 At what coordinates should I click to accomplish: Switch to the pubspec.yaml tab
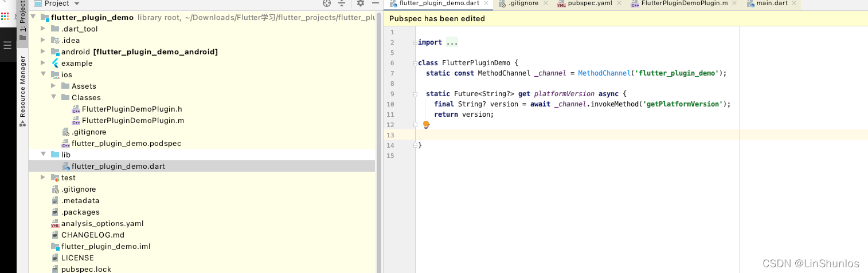click(589, 3)
